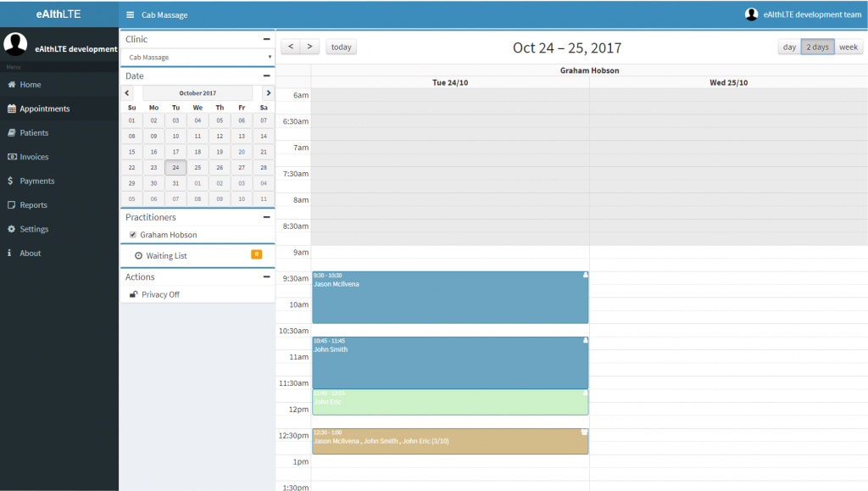
Task: Click the Tue 24/10 column header
Action: [450, 82]
